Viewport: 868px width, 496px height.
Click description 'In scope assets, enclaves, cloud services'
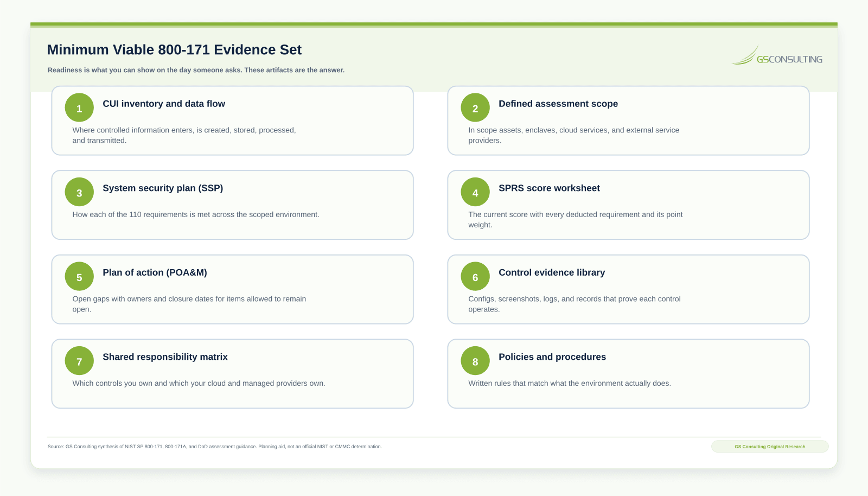click(x=574, y=135)
